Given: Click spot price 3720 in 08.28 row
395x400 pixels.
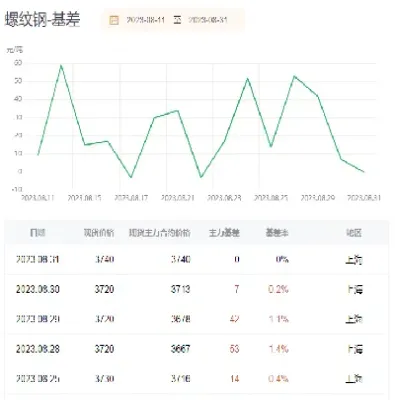Looking at the screenshot, I should pos(104,349).
